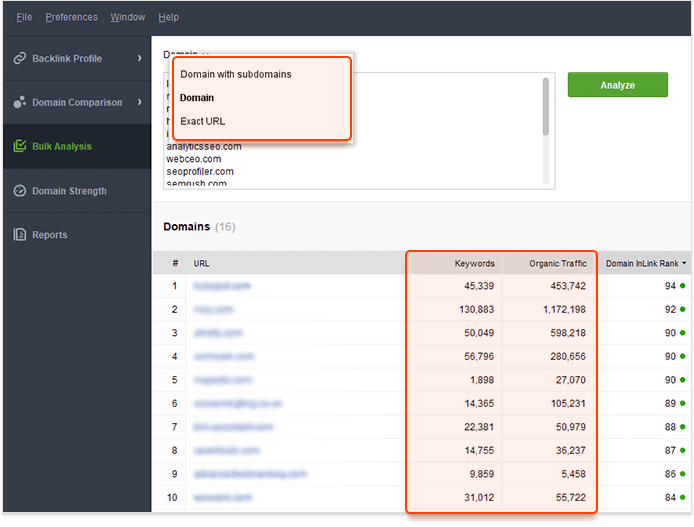The height and width of the screenshot is (527, 694).
Task: Click keywords value 14,755
Action: 479,450
